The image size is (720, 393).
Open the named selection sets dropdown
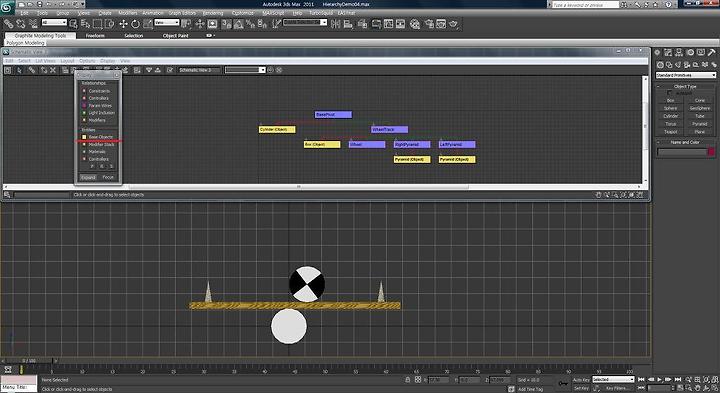pos(305,22)
